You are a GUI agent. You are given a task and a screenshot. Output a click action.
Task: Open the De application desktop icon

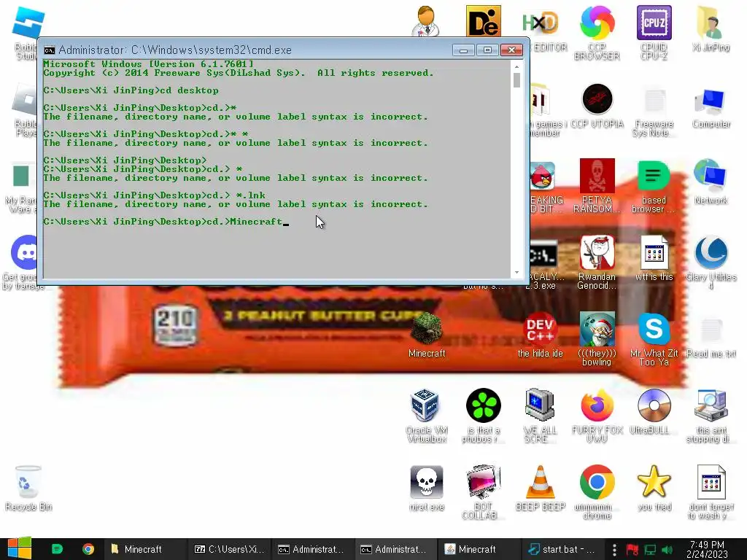[x=483, y=21]
